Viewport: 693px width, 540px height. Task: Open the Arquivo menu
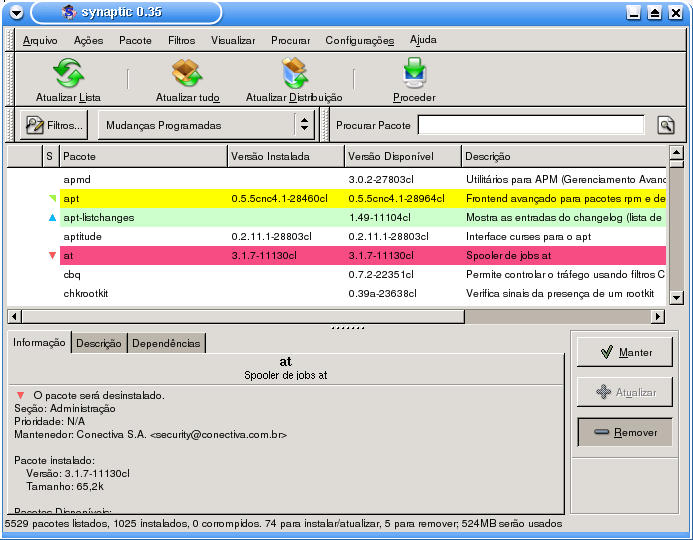click(x=40, y=41)
